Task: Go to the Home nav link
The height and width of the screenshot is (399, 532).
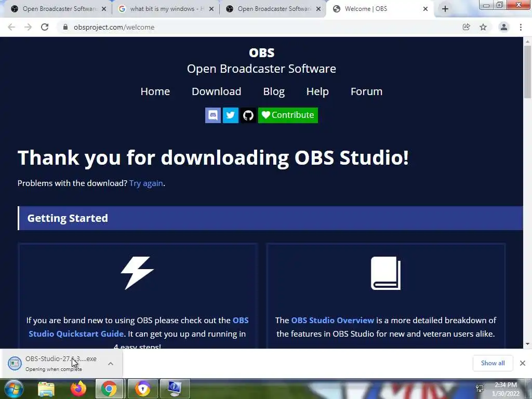Action: [x=155, y=91]
